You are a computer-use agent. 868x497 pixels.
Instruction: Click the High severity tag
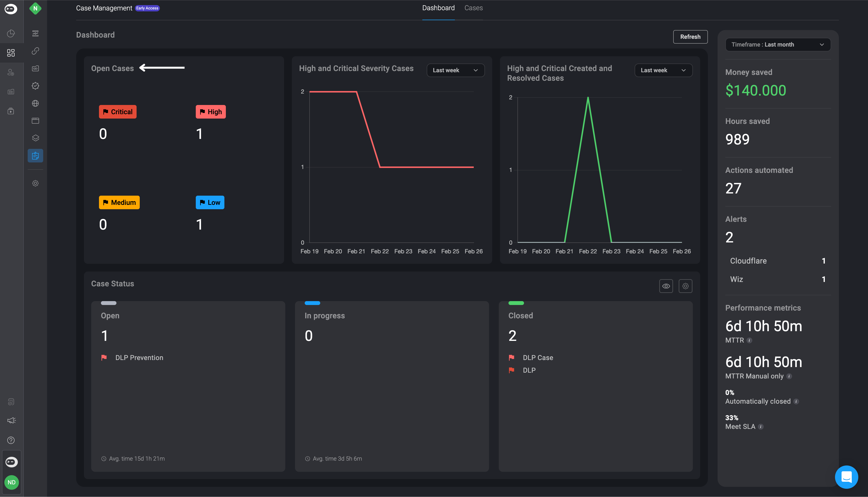click(210, 112)
